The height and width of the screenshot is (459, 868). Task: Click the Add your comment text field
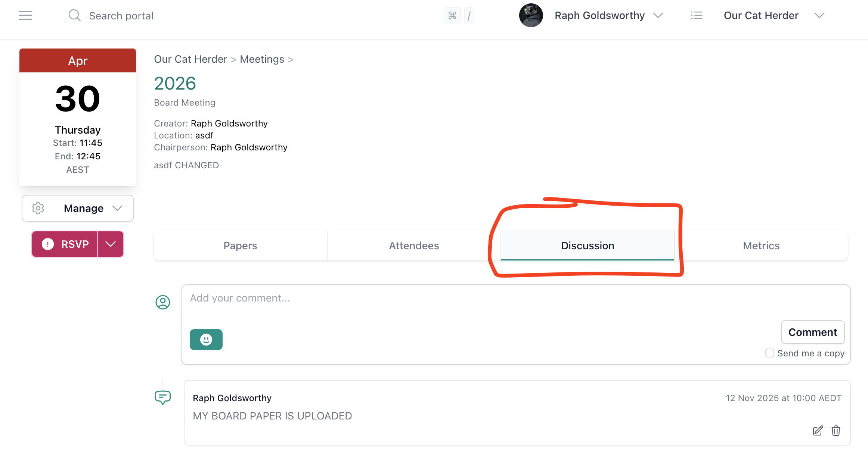click(373, 298)
